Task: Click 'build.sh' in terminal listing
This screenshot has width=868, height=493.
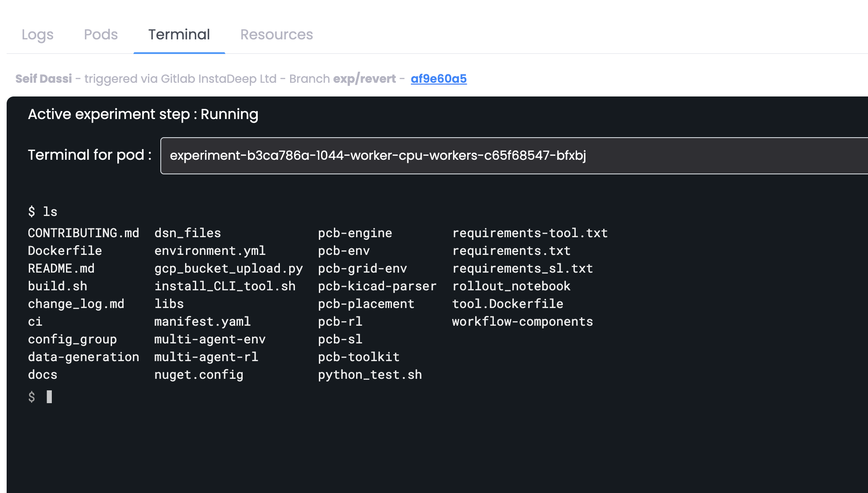Action: (x=58, y=286)
